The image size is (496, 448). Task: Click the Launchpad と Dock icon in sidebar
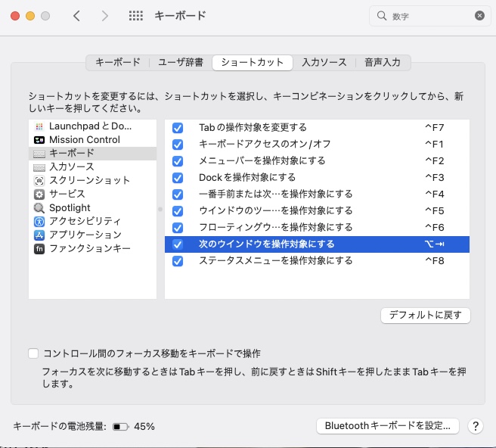pyautogui.click(x=39, y=126)
